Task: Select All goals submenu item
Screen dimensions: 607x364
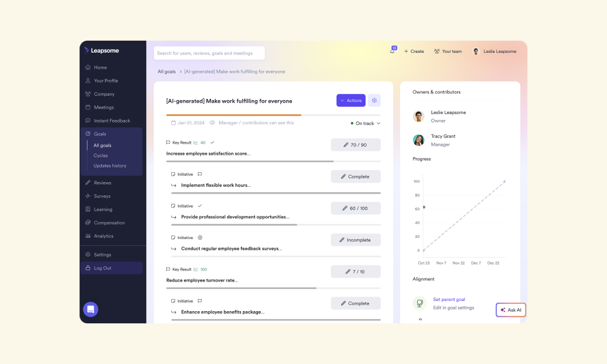Action: pyautogui.click(x=102, y=146)
